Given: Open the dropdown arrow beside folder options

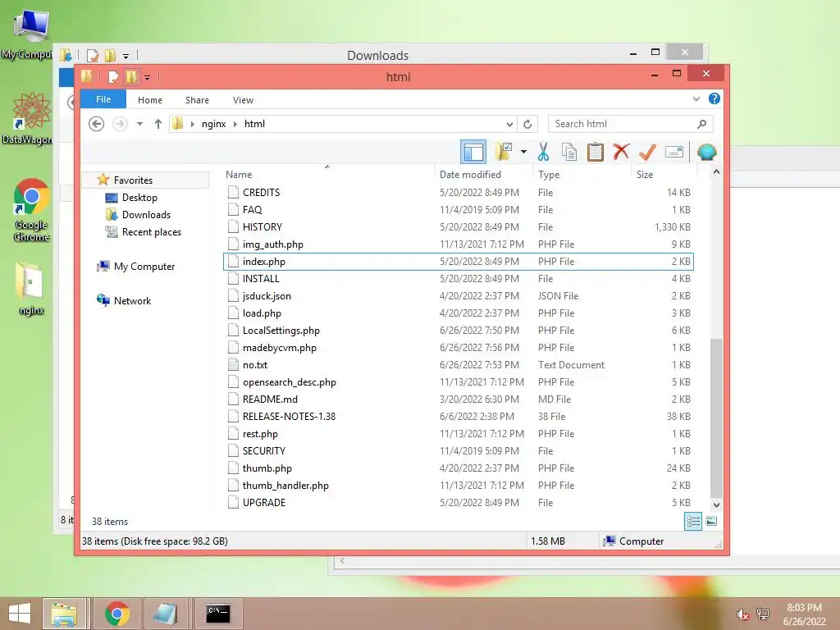Looking at the screenshot, I should tap(523, 152).
